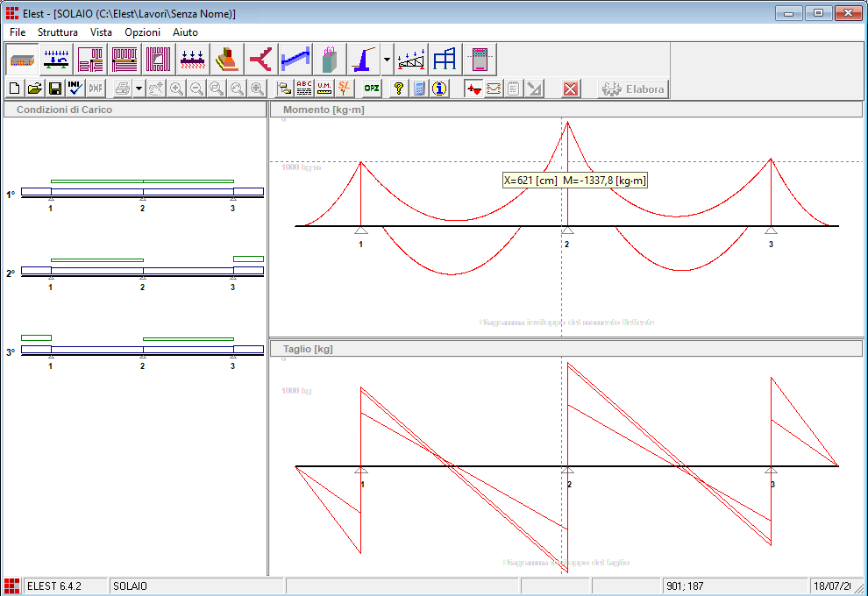Select the plinth foundation module icon
The image size is (868, 596).
[x=226, y=59]
